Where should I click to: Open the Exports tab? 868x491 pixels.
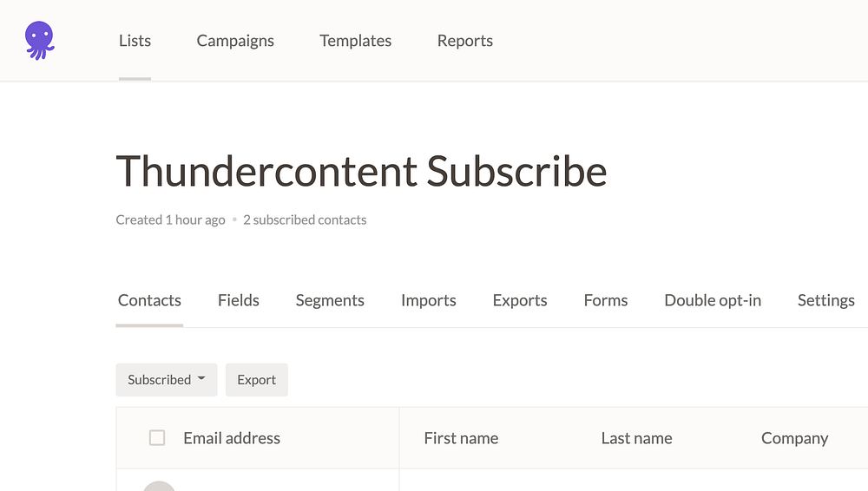520,301
